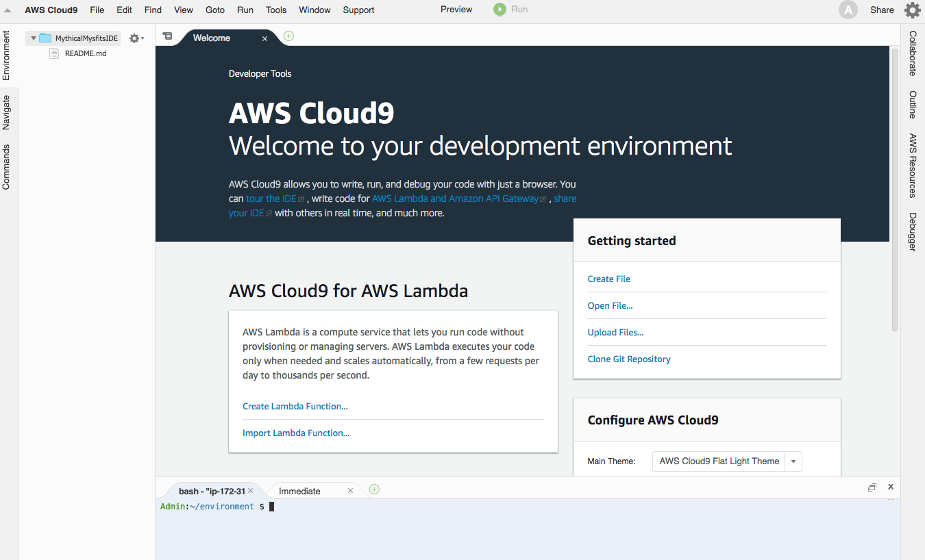Click the Upload Files... link
The height and width of the screenshot is (560, 925).
pyautogui.click(x=616, y=332)
